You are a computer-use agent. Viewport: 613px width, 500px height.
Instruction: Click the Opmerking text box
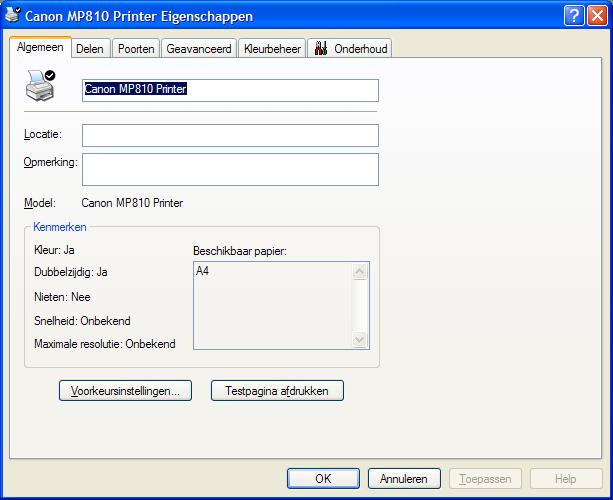click(x=230, y=169)
